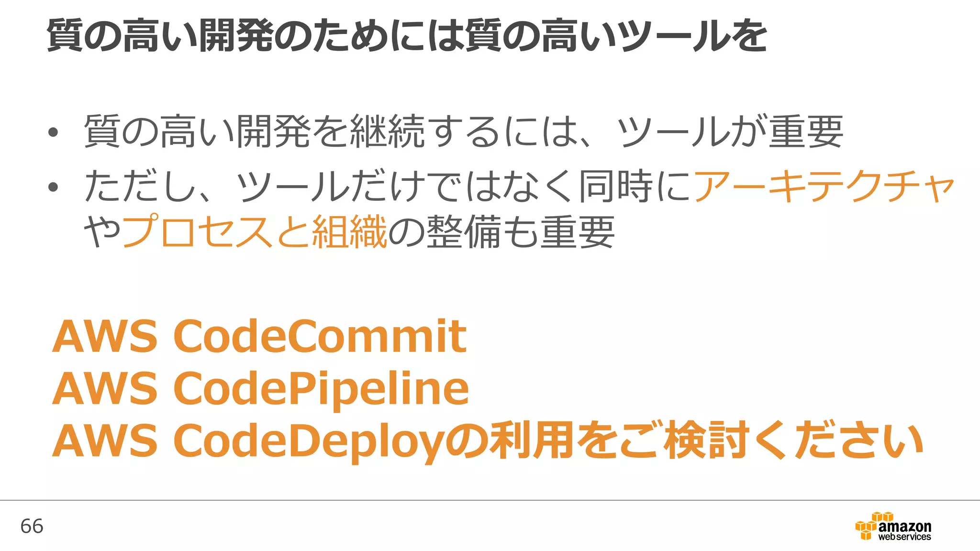The height and width of the screenshot is (551, 980).
Task: Click the second bullet point dot
Action: click(53, 187)
